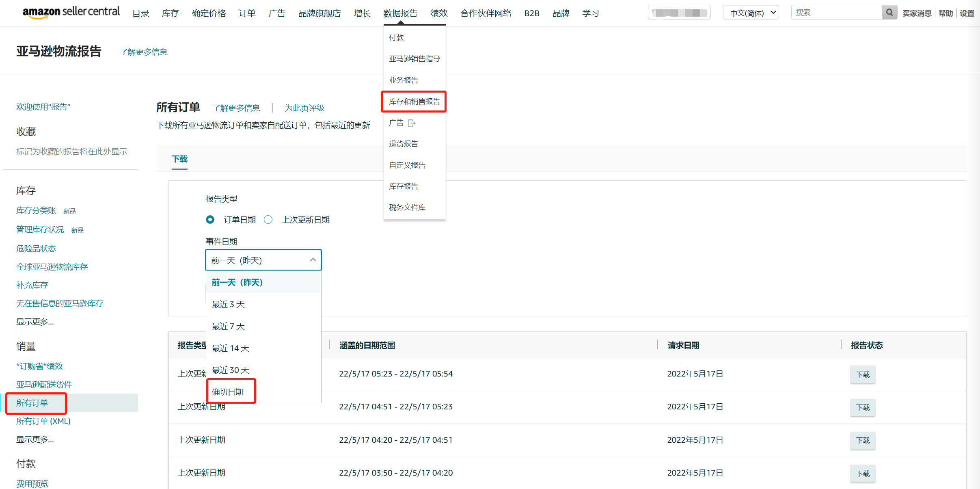Expand 显示更多... under 销量 section
The image size is (980, 489).
pos(35,439)
